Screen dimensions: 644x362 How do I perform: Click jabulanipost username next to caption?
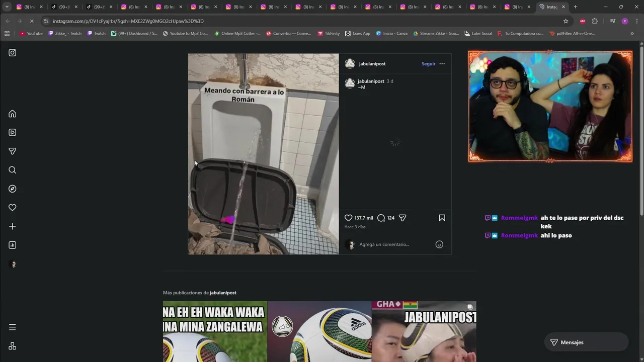click(x=371, y=81)
